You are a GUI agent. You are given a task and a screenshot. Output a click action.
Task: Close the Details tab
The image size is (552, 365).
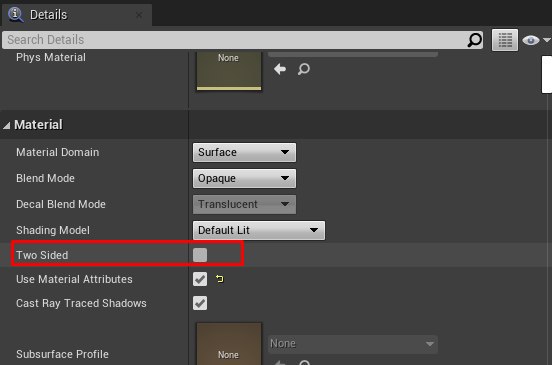[139, 15]
